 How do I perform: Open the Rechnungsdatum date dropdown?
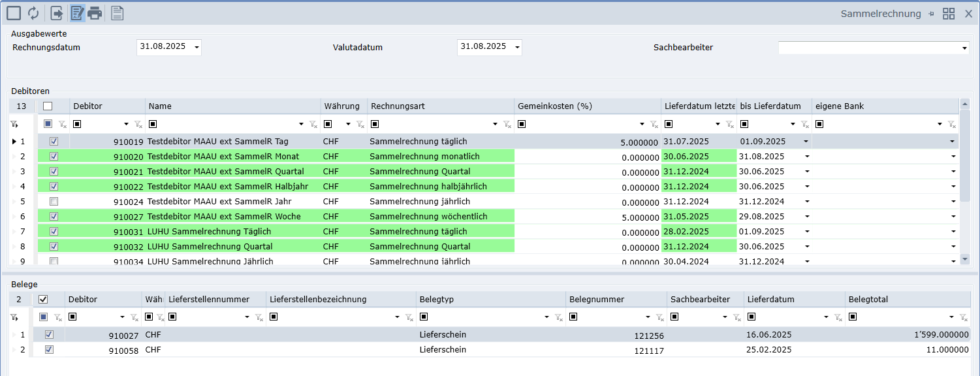click(x=197, y=47)
